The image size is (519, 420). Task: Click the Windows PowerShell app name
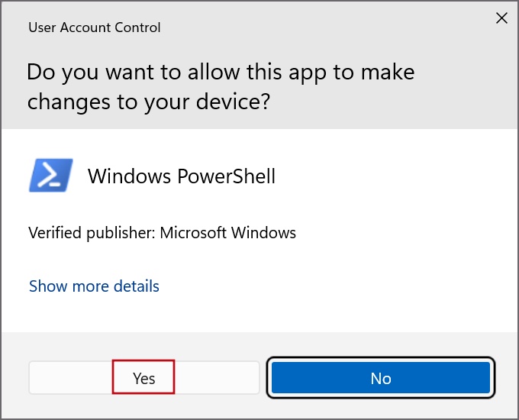[182, 176]
